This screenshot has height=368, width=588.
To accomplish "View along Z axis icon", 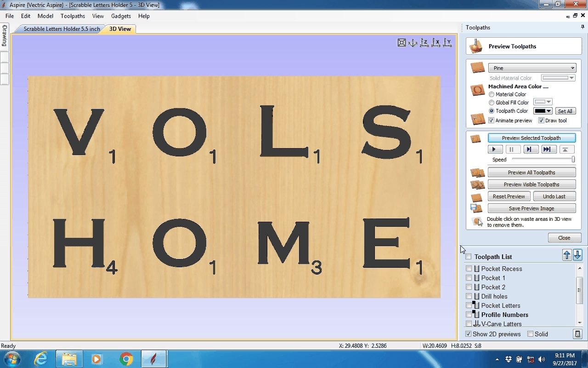I will coord(424,43).
